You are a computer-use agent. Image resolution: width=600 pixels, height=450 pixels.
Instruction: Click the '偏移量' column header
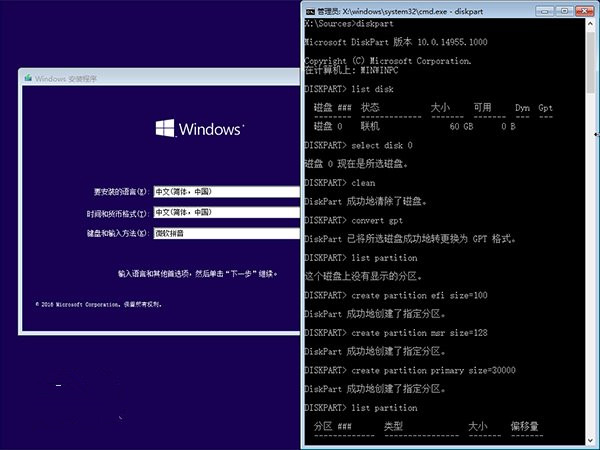[525, 426]
